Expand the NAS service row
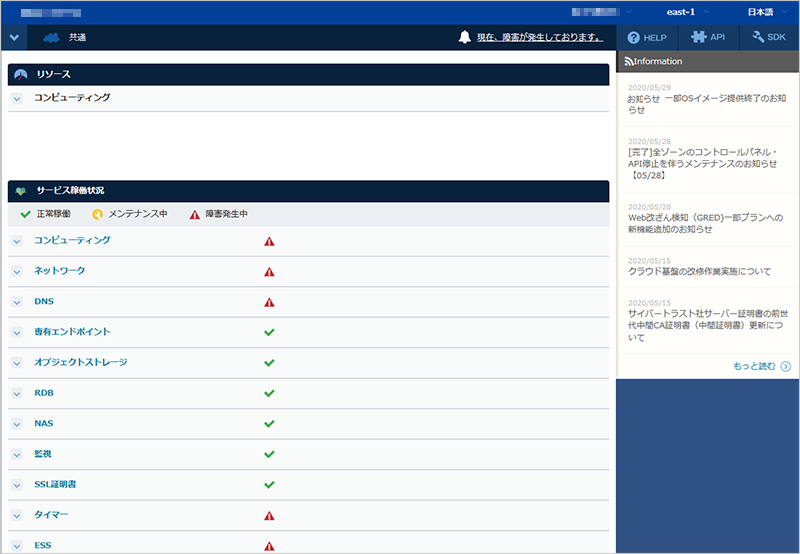Image resolution: width=800 pixels, height=554 pixels. click(x=17, y=424)
